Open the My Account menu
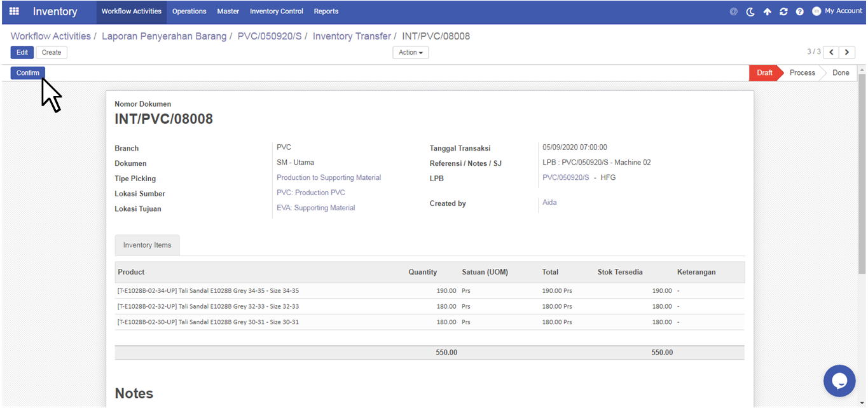 837,11
